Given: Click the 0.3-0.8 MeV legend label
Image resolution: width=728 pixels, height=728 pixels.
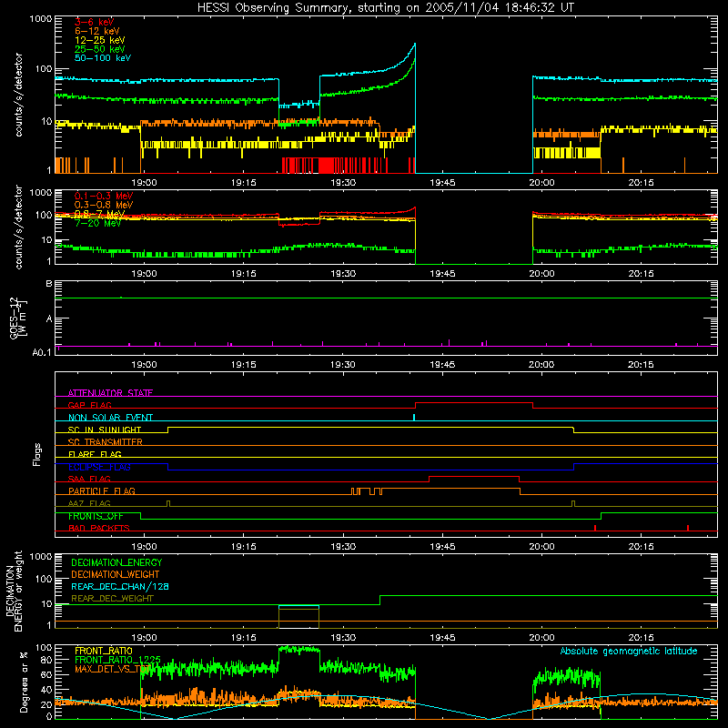Looking at the screenshot, I should coord(104,205).
